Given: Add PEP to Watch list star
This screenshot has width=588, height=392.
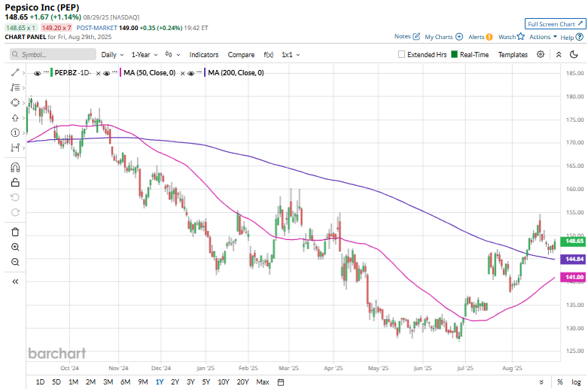Looking at the screenshot, I should point(520,36).
